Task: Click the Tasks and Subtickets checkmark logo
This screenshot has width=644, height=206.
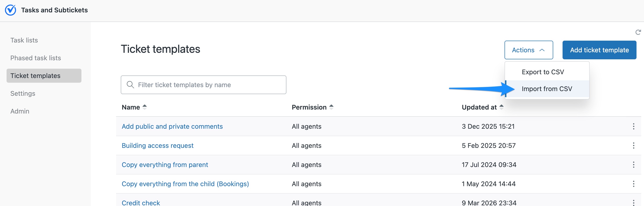Action: [11, 10]
